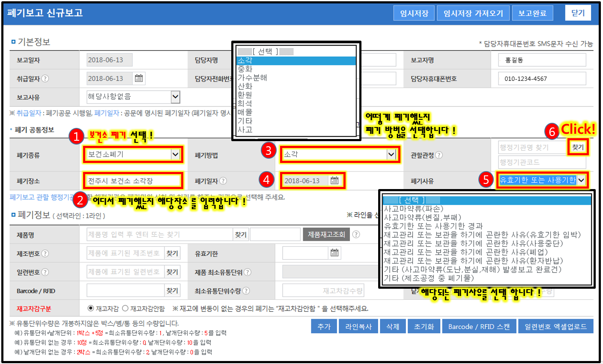Pick 매몰 from the 폐기방법 list
The width and height of the screenshot is (603, 364).
245,112
